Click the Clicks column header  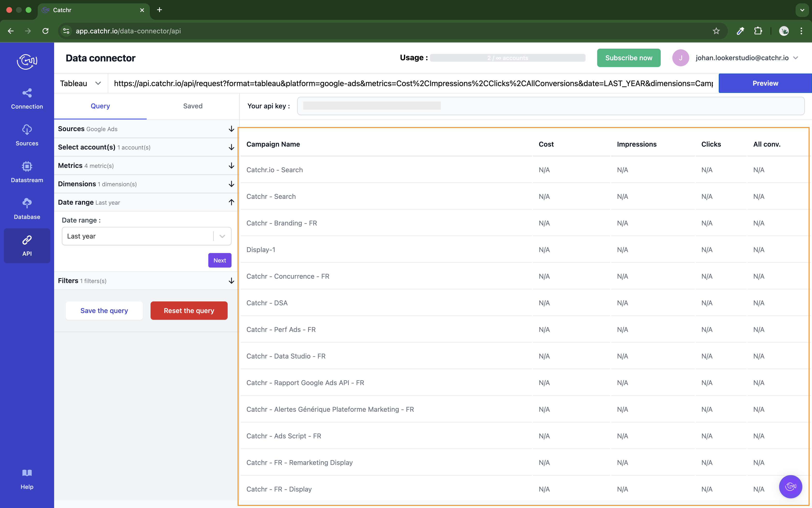[x=711, y=144]
